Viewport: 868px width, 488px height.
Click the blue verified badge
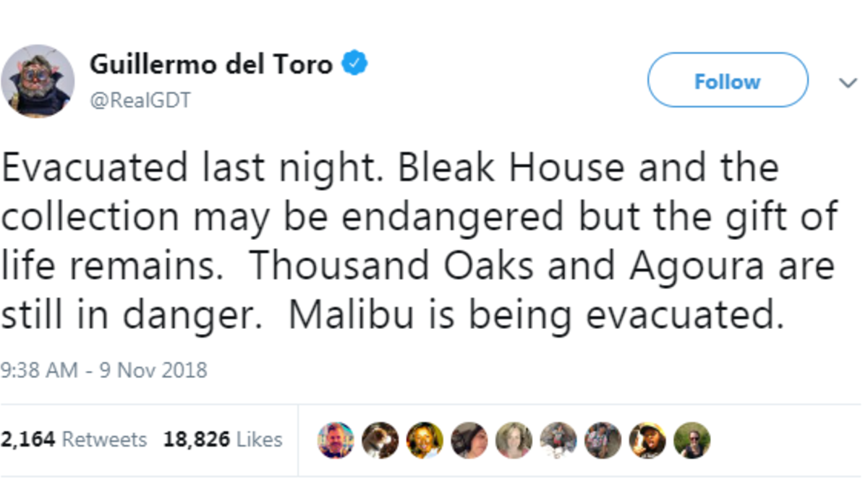[354, 64]
